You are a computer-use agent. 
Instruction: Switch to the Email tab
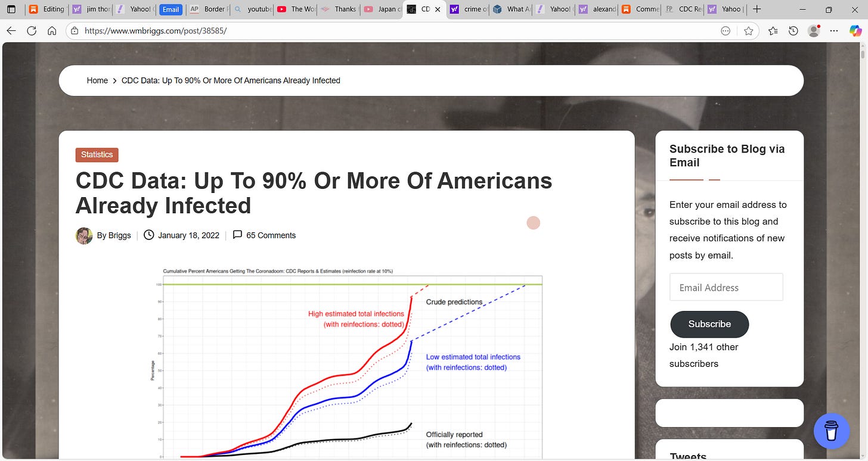[x=170, y=10]
